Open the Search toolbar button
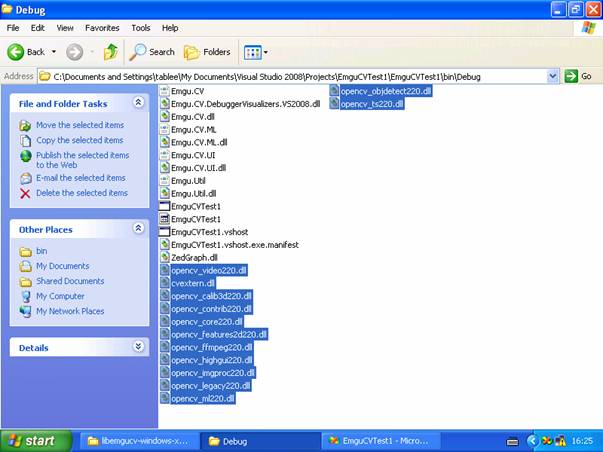This screenshot has width=603, height=452. pos(152,52)
